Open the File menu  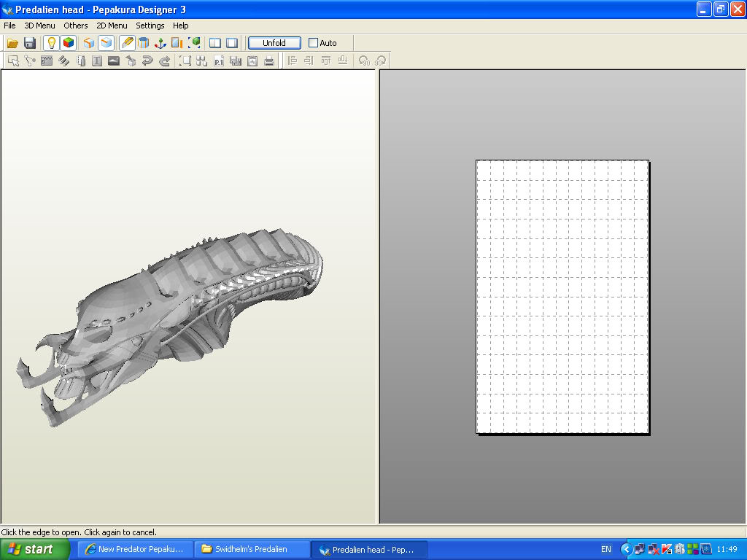(9, 26)
